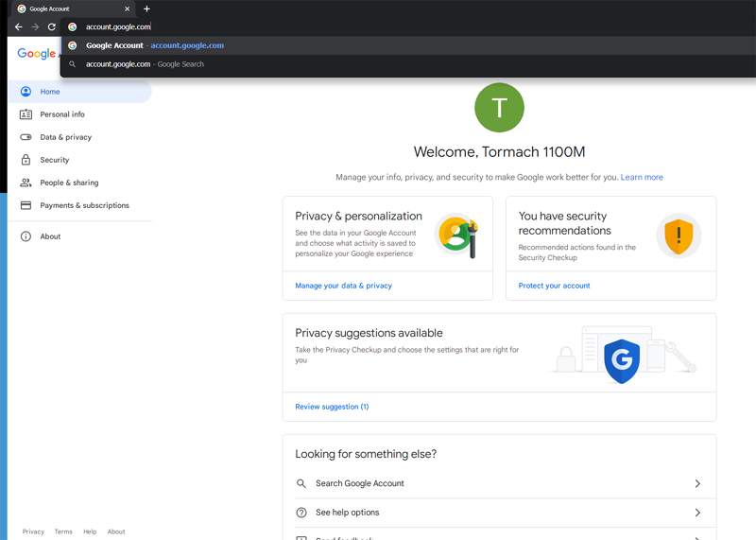Open Search Google Account row
This screenshot has height=540, width=756.
[x=499, y=483]
